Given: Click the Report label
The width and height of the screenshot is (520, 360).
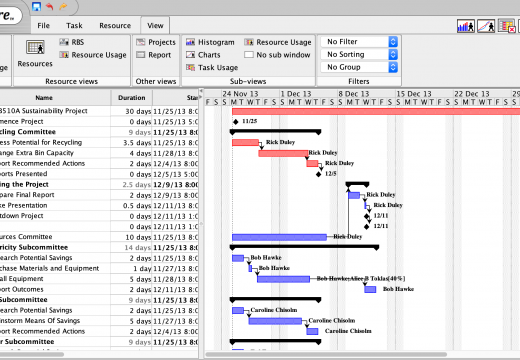Looking at the screenshot, I should [159, 55].
